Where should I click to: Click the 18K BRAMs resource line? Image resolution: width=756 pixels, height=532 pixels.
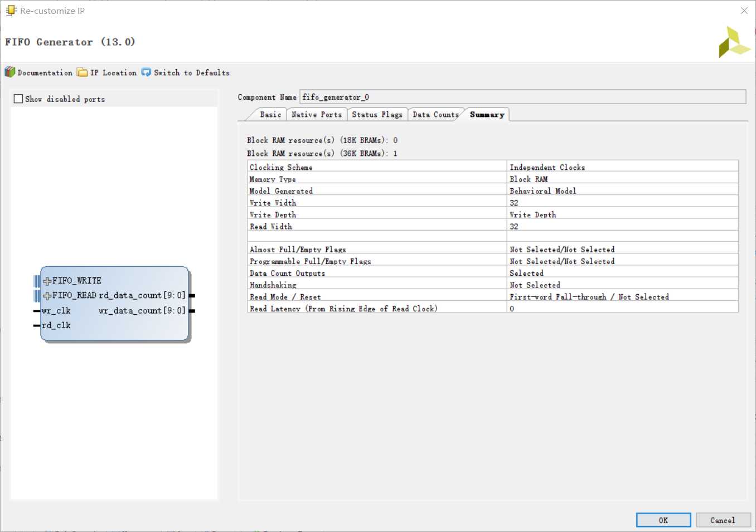click(x=322, y=140)
